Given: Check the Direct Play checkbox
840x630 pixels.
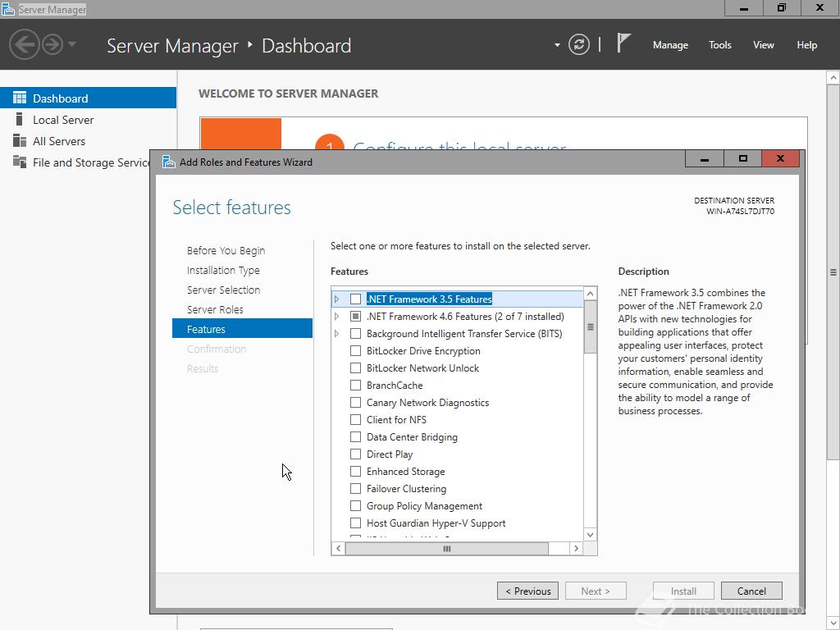Looking at the screenshot, I should click(x=355, y=454).
